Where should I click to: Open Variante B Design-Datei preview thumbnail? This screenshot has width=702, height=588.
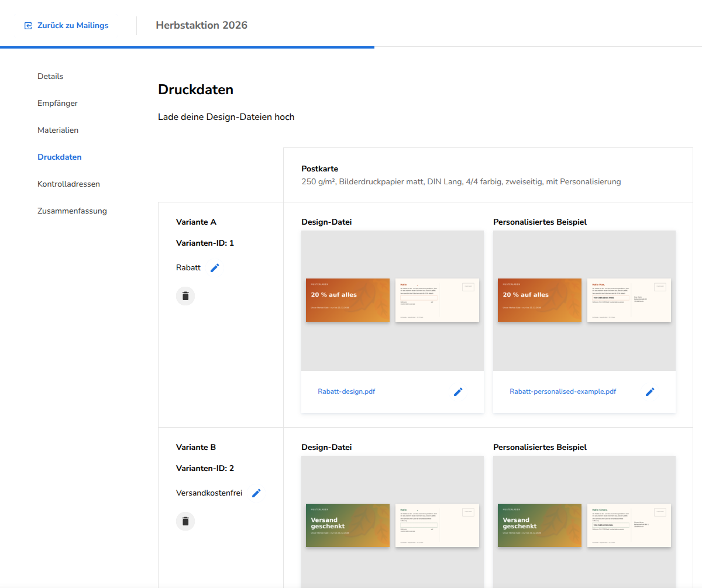(x=393, y=522)
